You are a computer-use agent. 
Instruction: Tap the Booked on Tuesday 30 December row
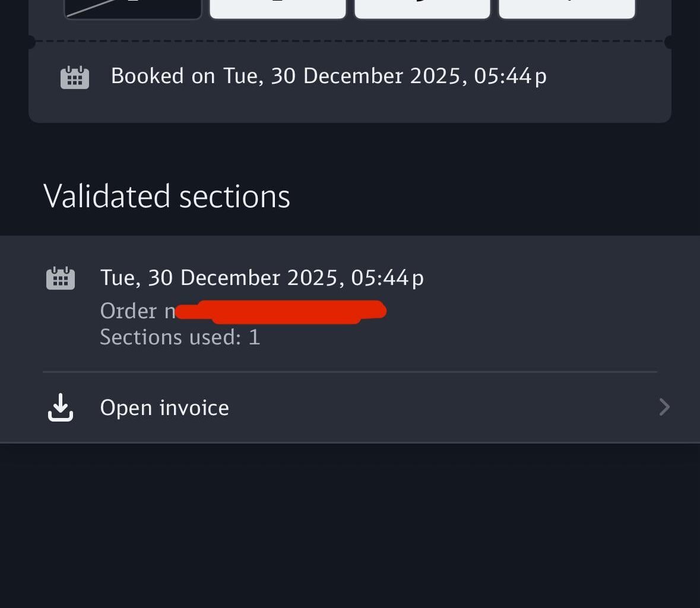tap(330, 76)
